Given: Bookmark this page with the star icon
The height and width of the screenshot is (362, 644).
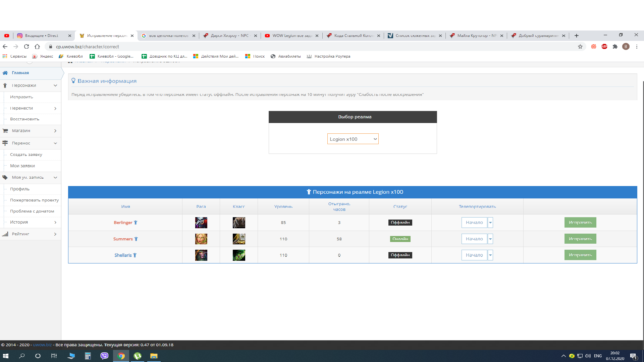Looking at the screenshot, I should [580, 47].
